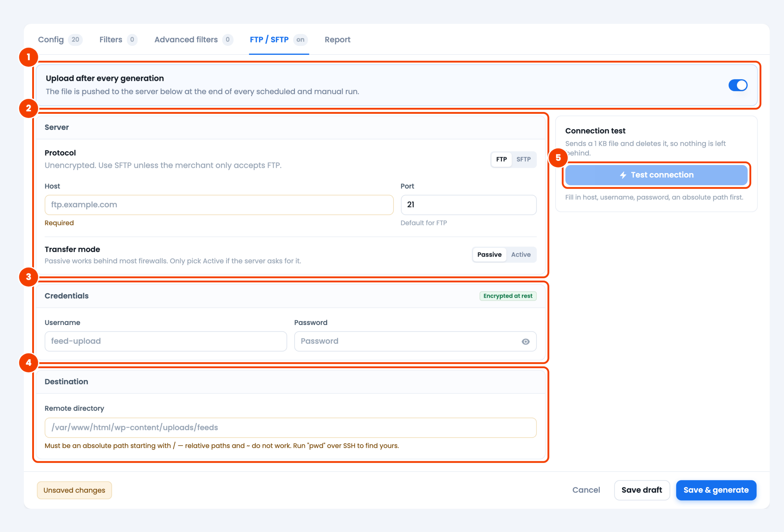Open the Filters tab
This screenshot has height=532, width=784.
(118, 40)
